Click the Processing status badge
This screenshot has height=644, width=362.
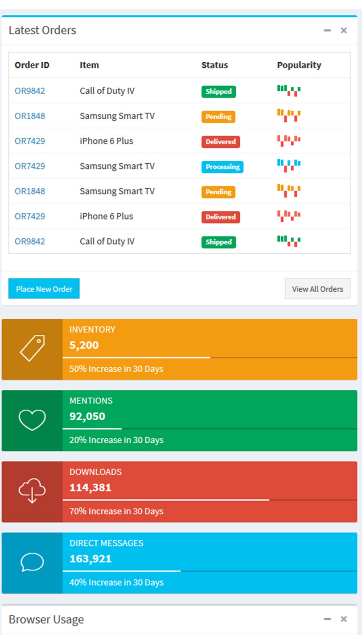pyautogui.click(x=222, y=167)
